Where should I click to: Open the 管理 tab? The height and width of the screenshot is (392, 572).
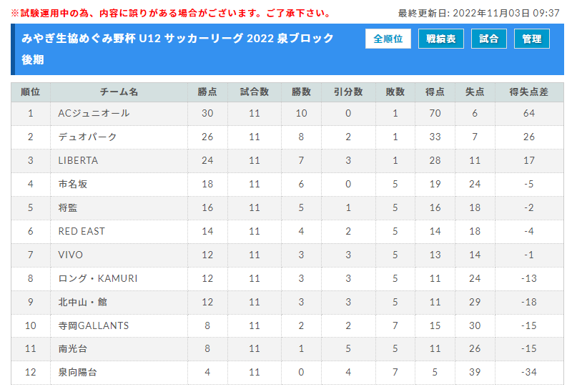click(531, 39)
